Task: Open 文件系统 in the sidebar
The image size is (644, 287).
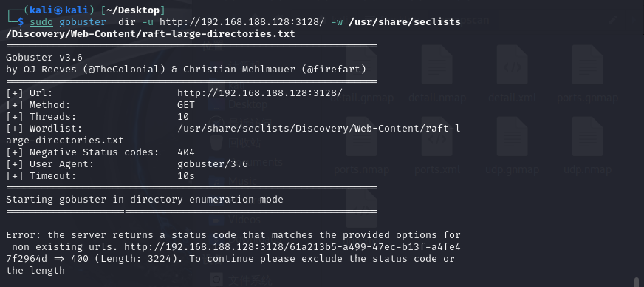Action: coord(250,280)
